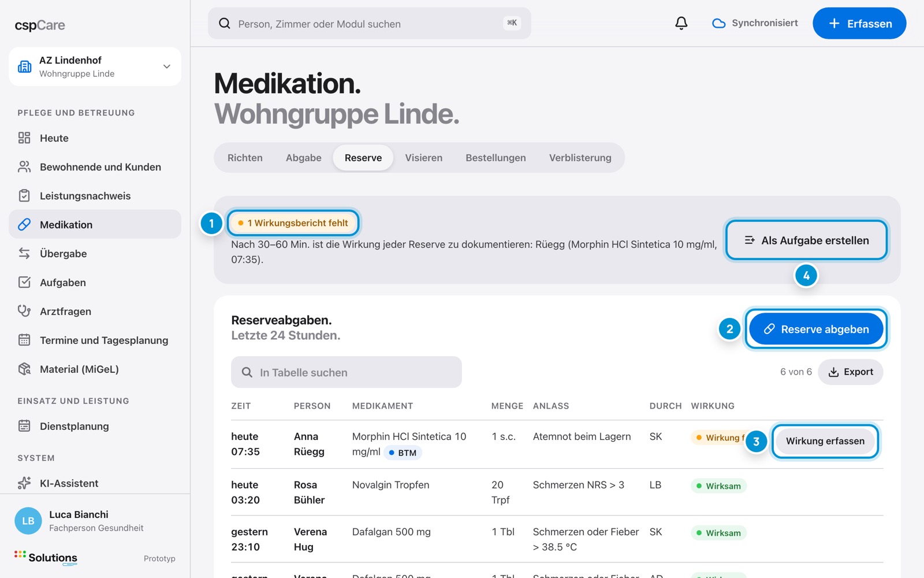Screen dimensions: 924x578
Task: Focus the In Tabelle suchen field
Action: click(346, 372)
